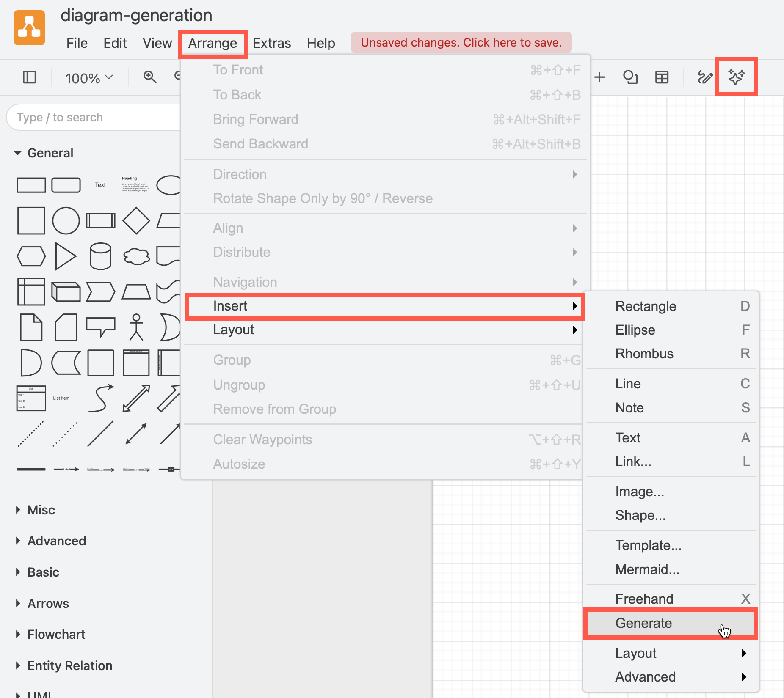Image resolution: width=784 pixels, height=698 pixels.
Task: Click the plus insert toolbar icon
Action: coord(600,77)
